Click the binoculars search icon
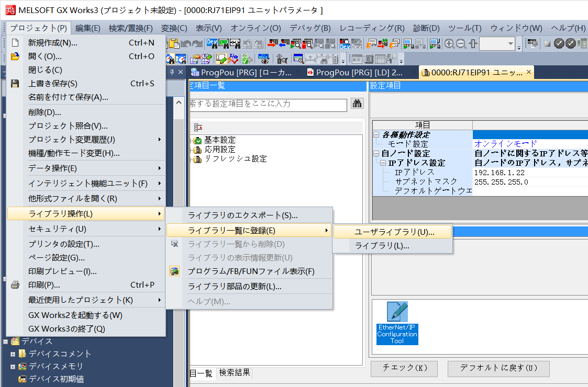Screen dimensions: 588x387 (x=358, y=104)
